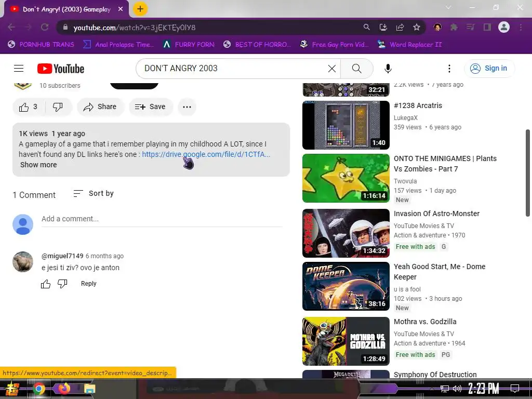Open Invasion Of Astro-Monster movie thumbnail
This screenshot has width=532, height=399.
pyautogui.click(x=345, y=233)
